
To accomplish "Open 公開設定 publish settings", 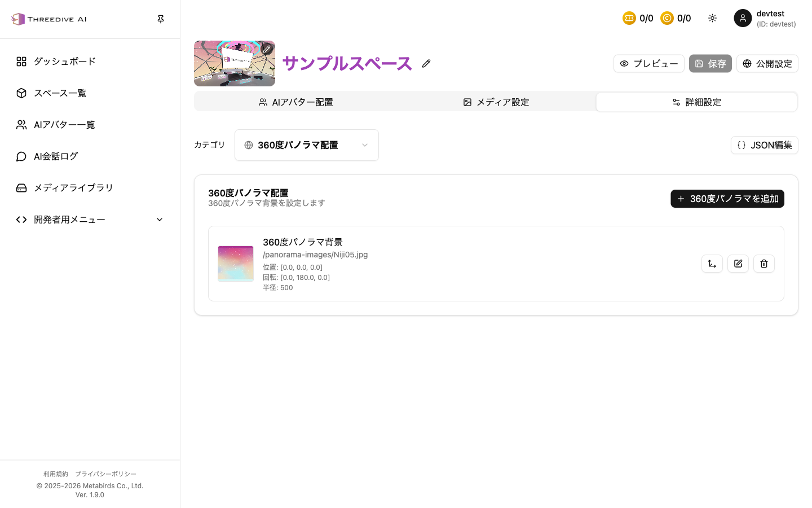I will click(767, 64).
